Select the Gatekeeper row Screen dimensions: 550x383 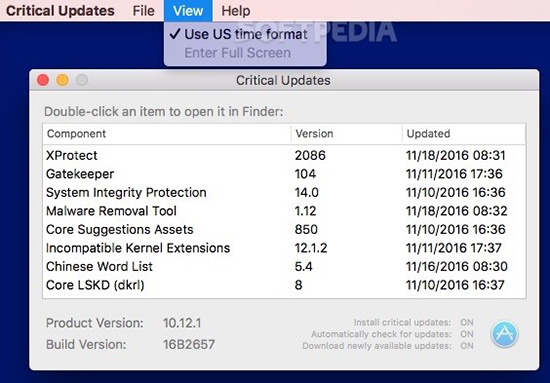pos(284,174)
